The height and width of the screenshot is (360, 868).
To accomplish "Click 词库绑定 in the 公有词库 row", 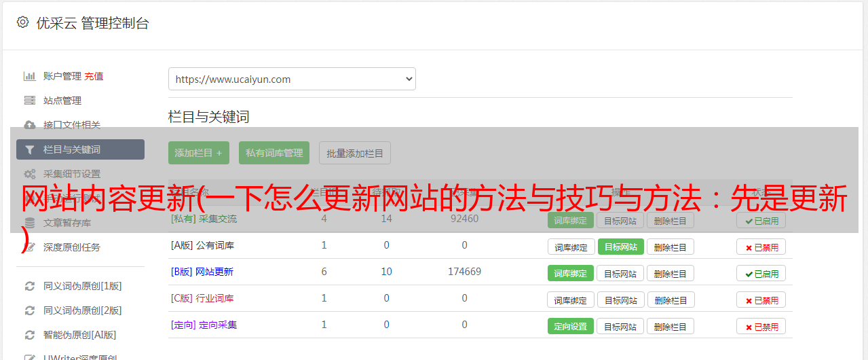I will tap(571, 247).
